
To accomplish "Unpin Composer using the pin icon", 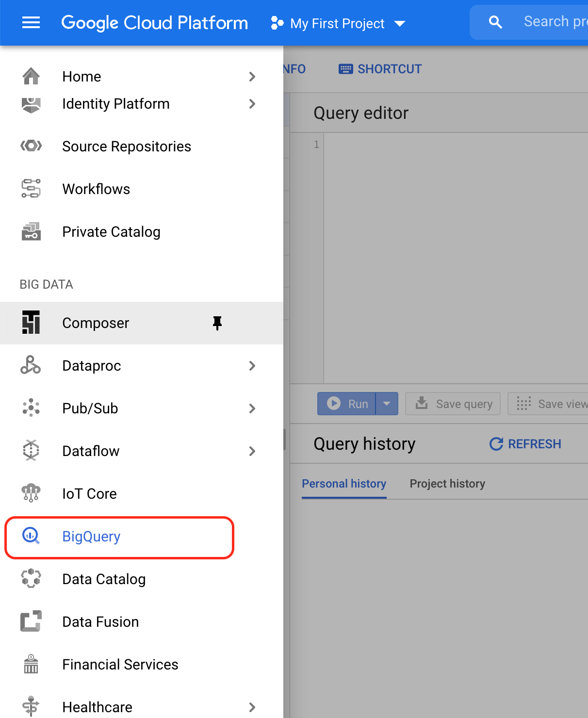I will [217, 323].
